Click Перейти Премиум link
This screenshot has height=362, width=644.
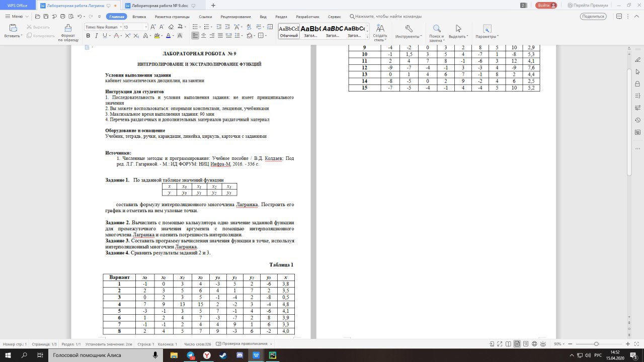588,5
